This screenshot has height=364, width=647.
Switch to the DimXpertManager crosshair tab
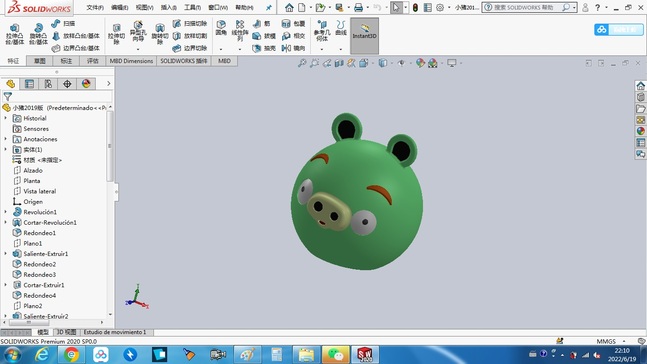click(67, 84)
